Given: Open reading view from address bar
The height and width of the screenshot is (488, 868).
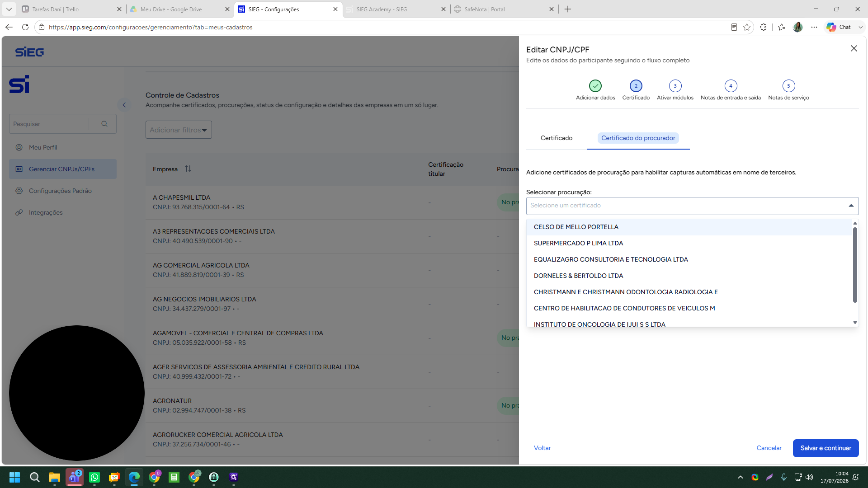Looking at the screenshot, I should point(734,27).
